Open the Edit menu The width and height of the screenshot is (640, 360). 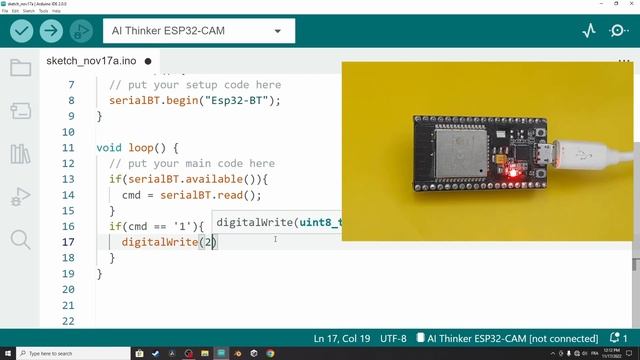coord(15,11)
